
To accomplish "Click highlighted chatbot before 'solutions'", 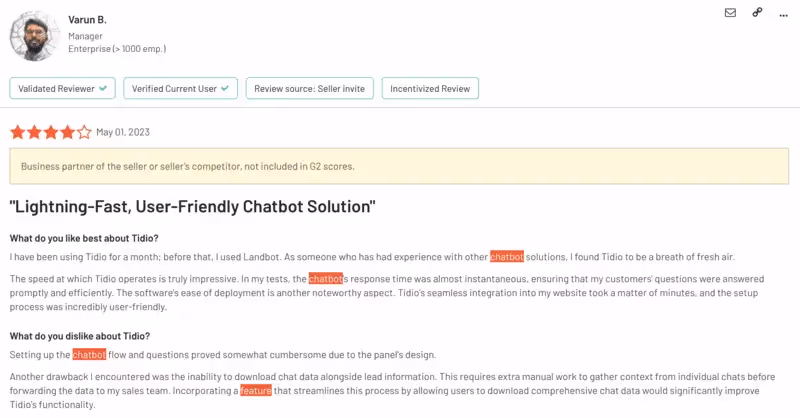I will click(507, 257).
